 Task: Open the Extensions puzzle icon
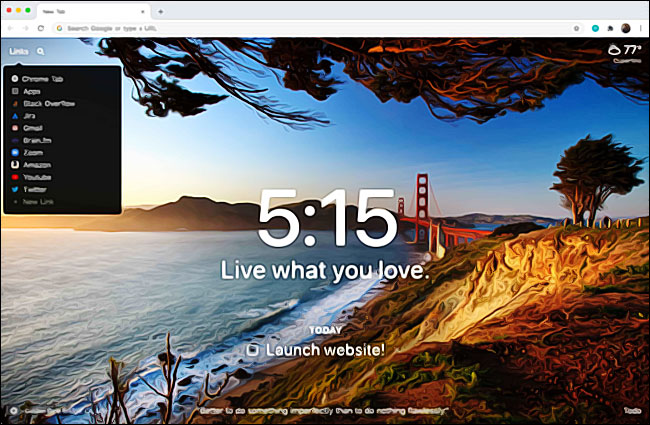[x=610, y=28]
